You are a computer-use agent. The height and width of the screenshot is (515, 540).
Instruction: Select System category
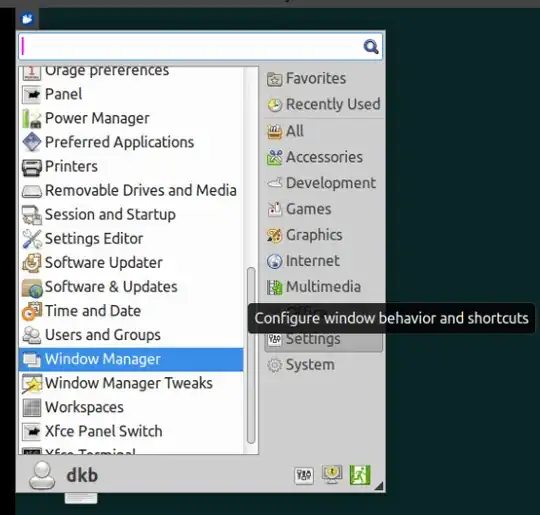click(324, 365)
